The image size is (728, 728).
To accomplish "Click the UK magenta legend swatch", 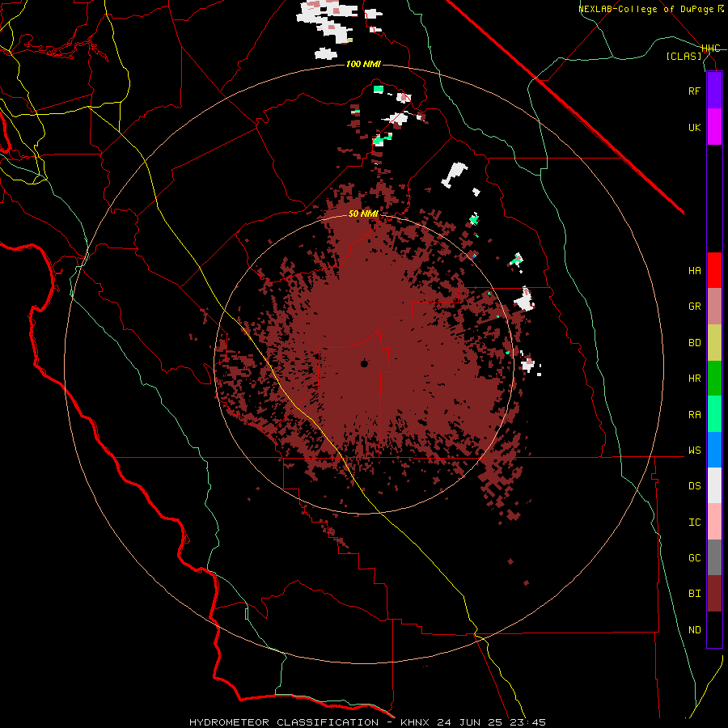I will (x=714, y=127).
